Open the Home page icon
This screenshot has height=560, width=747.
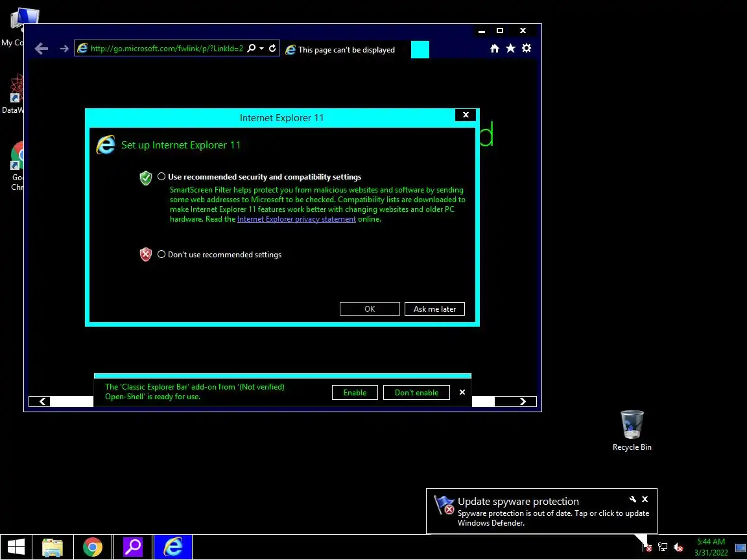[x=495, y=48]
